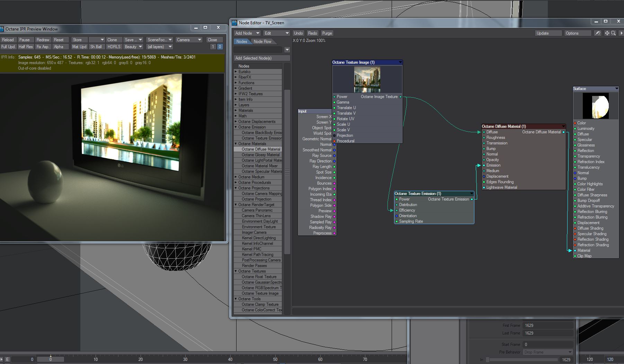Click the timeline frame slider handle
This screenshot has width=624, height=364.
coord(51,359)
